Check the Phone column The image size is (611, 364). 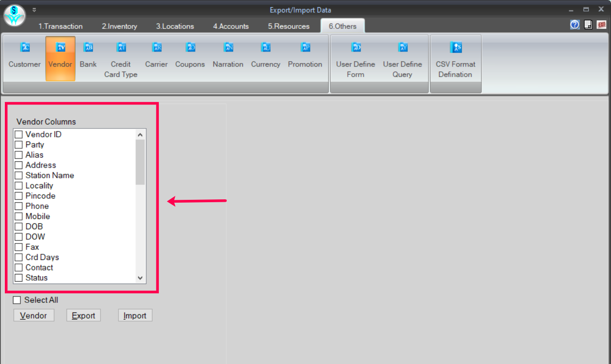pos(19,206)
